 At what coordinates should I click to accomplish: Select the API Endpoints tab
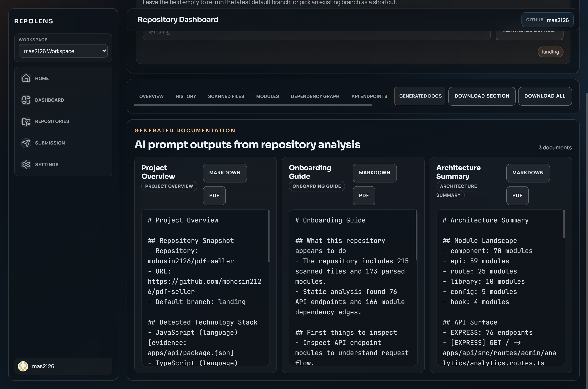coord(369,96)
